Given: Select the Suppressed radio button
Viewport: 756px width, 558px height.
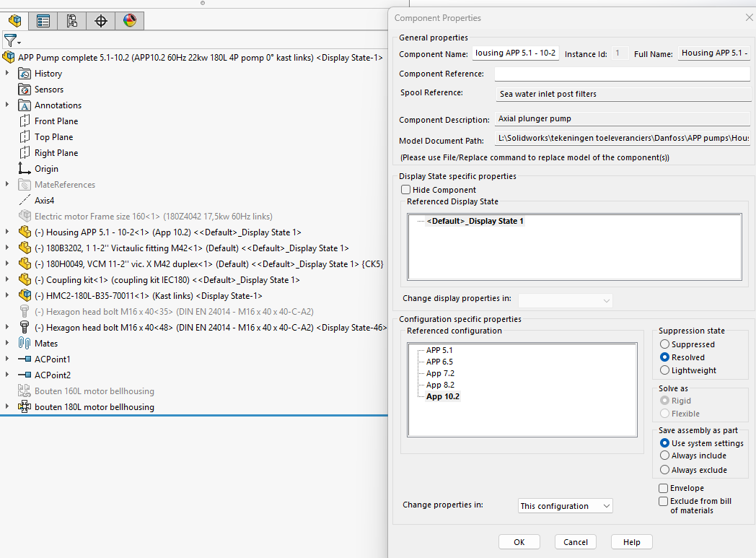Looking at the screenshot, I should (665, 344).
